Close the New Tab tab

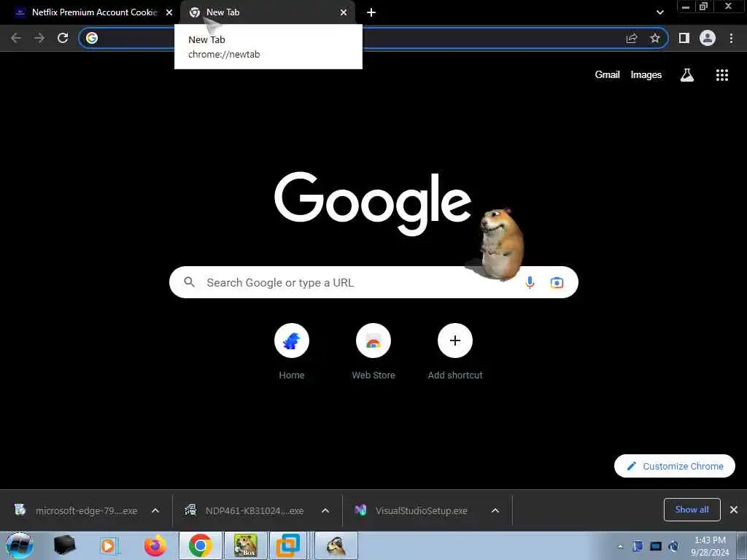point(344,12)
